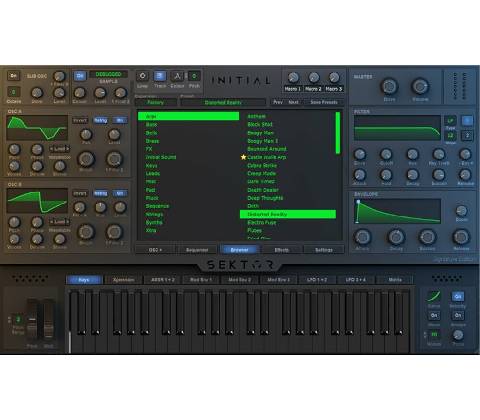Viewport: 480px width, 420px height.
Task: Toggle the Sample On switch
Action: point(80,76)
